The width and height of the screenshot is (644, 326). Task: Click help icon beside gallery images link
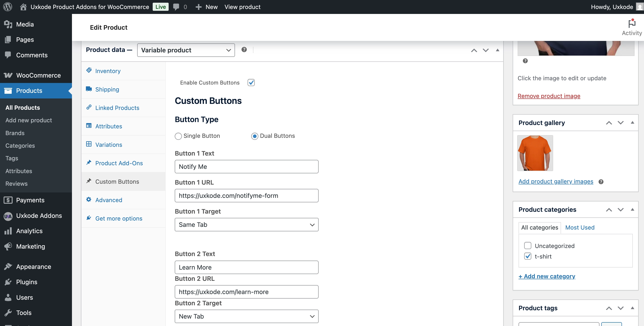(x=601, y=182)
